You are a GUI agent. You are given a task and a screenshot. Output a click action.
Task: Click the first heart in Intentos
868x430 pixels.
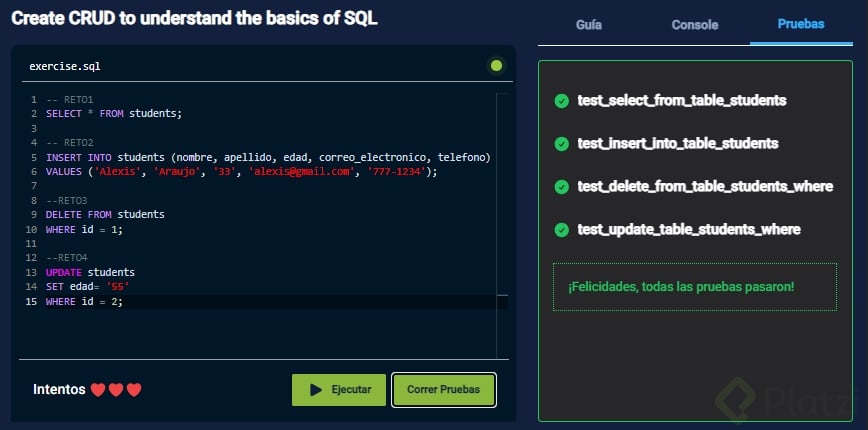98,390
